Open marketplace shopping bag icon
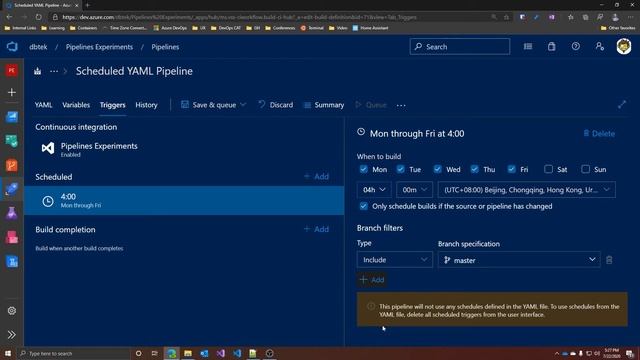The height and width of the screenshot is (360, 640). (551, 47)
